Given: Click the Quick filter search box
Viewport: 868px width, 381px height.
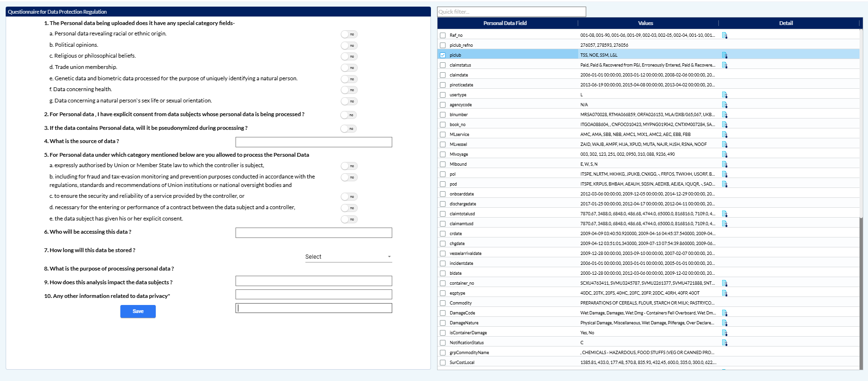Looking at the screenshot, I should pyautogui.click(x=511, y=12).
